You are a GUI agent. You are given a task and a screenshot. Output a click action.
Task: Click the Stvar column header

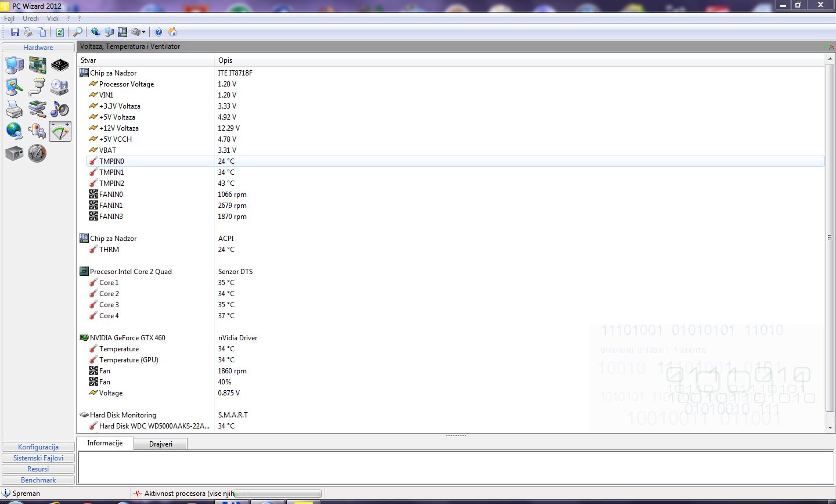point(146,60)
